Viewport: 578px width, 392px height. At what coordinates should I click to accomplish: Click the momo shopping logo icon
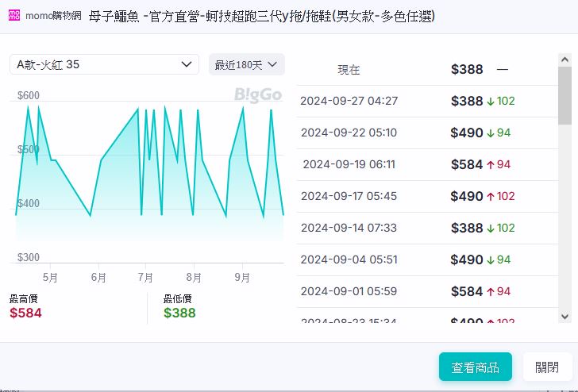click(x=15, y=16)
